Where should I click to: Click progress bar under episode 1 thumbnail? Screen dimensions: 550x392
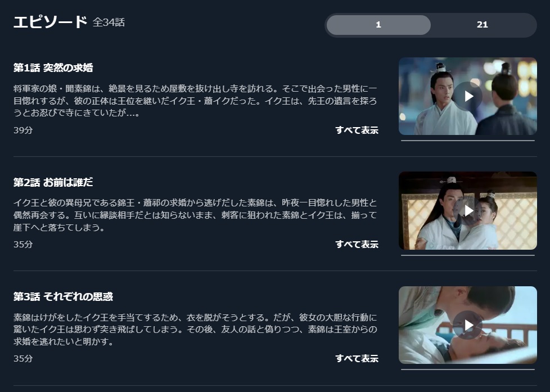(x=468, y=141)
